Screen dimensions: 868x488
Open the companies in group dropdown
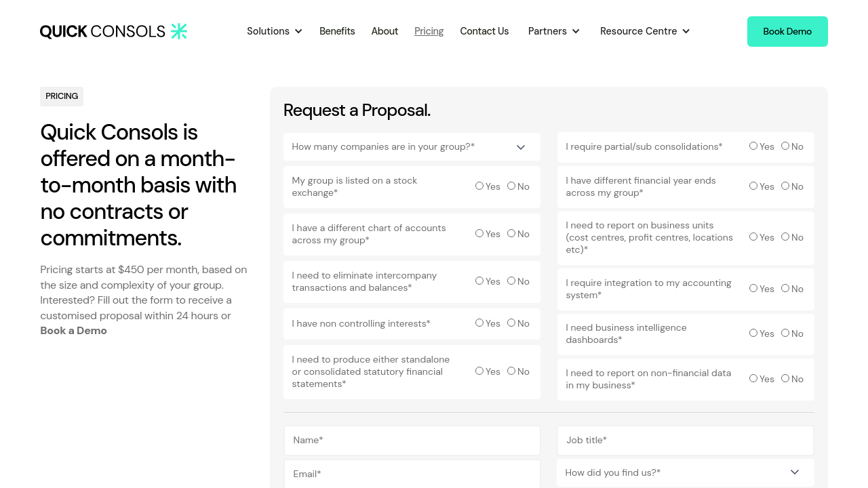[412, 147]
